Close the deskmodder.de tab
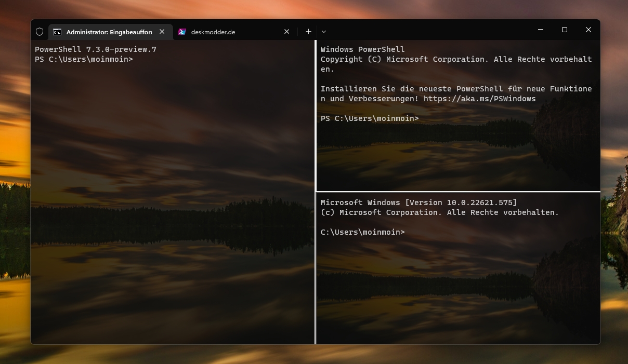 (286, 32)
